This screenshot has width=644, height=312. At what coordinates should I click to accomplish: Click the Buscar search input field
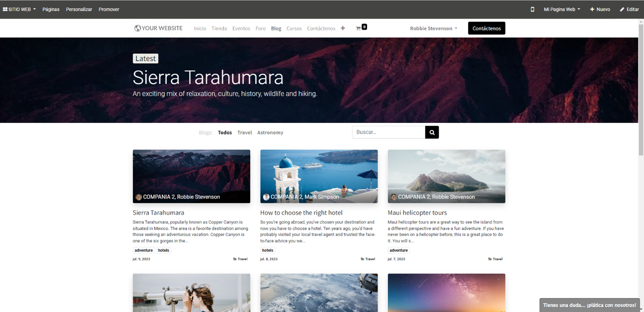tap(388, 132)
